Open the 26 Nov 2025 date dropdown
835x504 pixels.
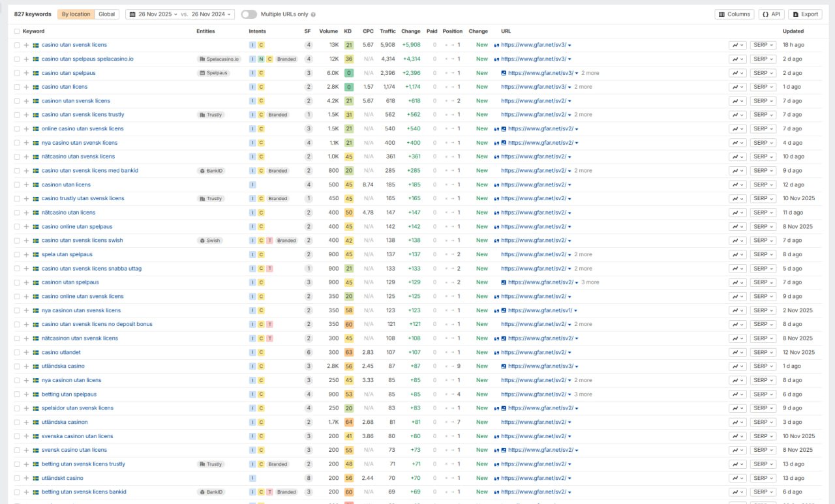point(154,14)
